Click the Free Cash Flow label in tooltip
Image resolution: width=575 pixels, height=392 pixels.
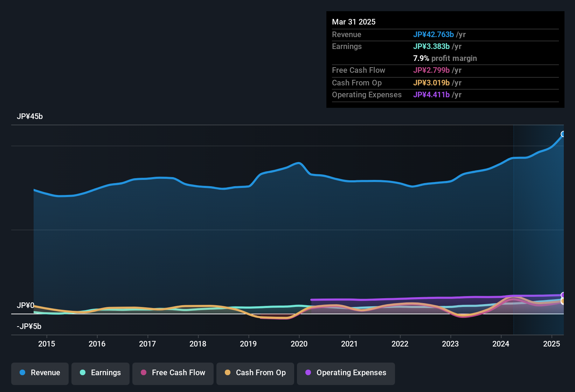359,70
